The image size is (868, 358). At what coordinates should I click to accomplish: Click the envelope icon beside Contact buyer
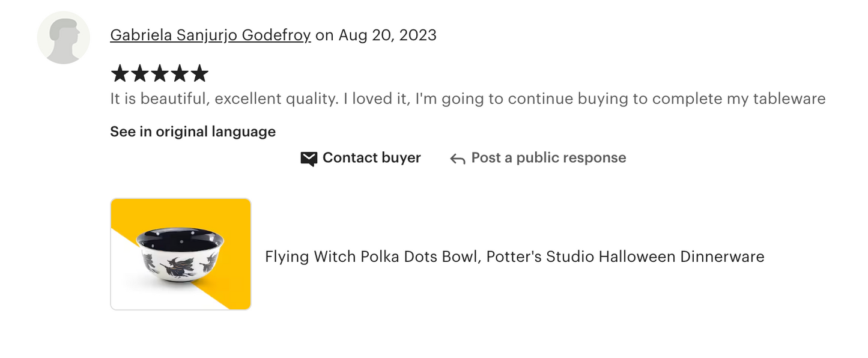(x=309, y=159)
